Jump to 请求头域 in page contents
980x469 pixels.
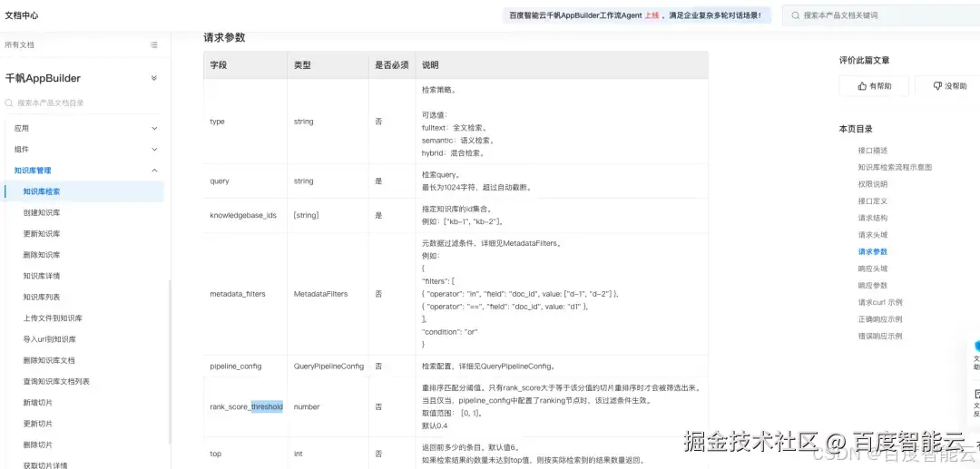tap(873, 235)
